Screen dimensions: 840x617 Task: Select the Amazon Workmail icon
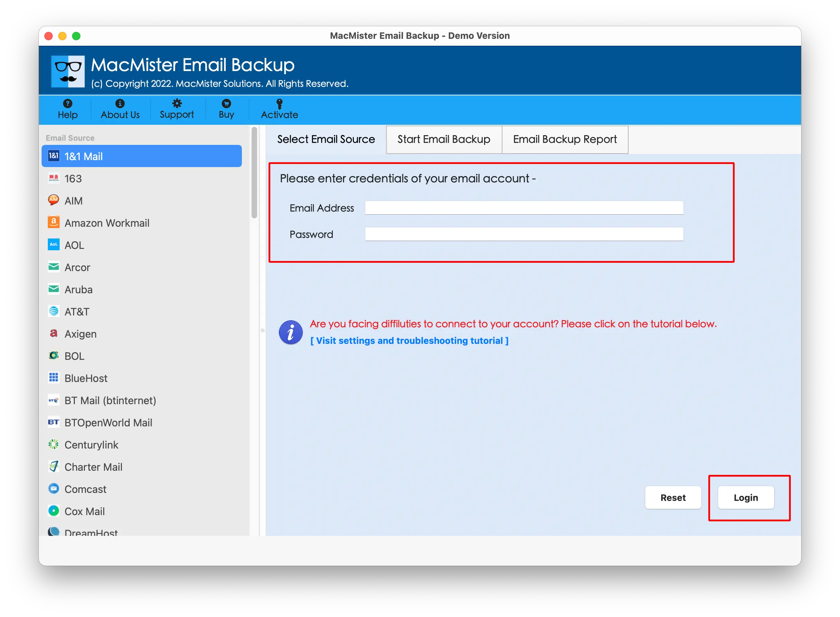pyautogui.click(x=53, y=222)
